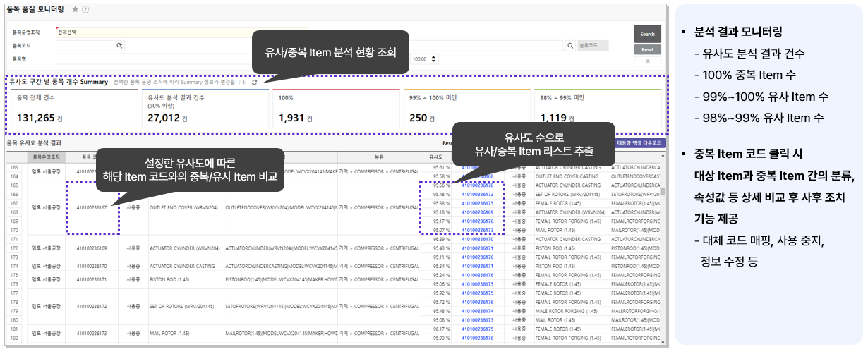This screenshot has height=354, width=868.
Task: Adjust the 100.00 similarity stepper arrows
Action: [x=433, y=59]
